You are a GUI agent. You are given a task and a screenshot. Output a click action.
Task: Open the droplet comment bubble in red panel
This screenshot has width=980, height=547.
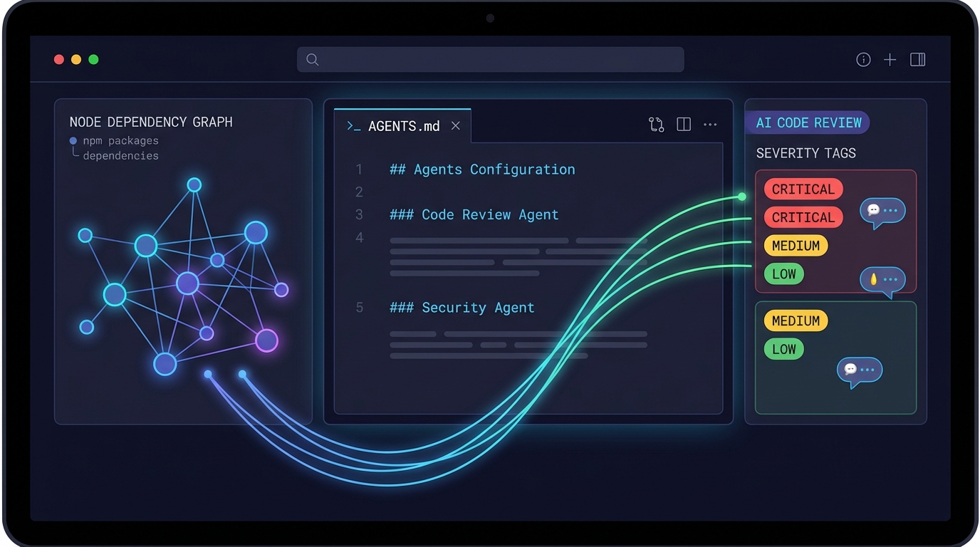(x=882, y=280)
